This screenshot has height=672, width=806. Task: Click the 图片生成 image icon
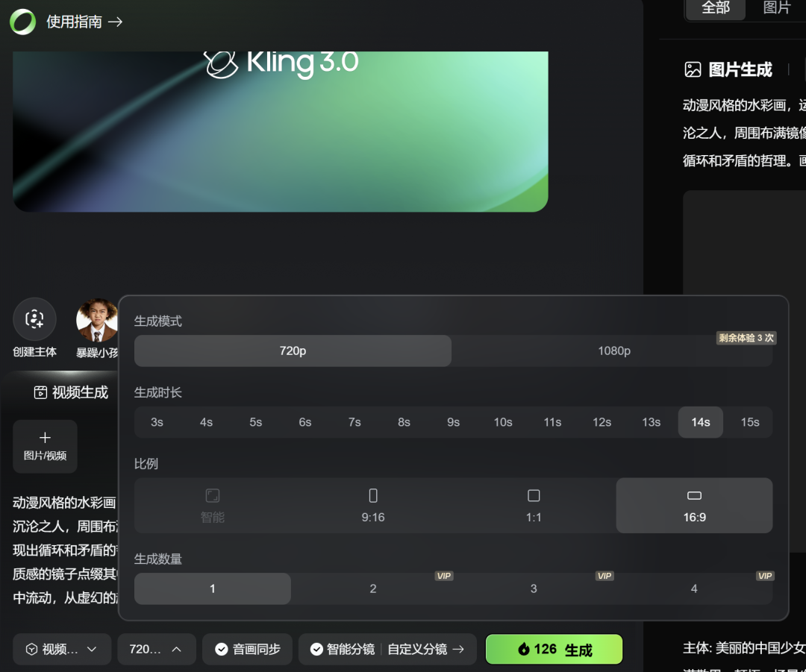(693, 70)
